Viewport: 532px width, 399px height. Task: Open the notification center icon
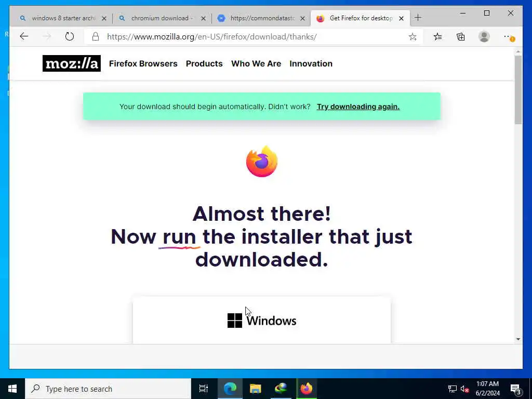(x=515, y=389)
